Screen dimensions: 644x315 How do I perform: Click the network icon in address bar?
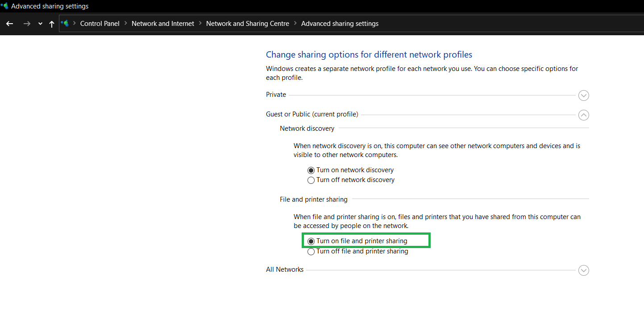(65, 24)
